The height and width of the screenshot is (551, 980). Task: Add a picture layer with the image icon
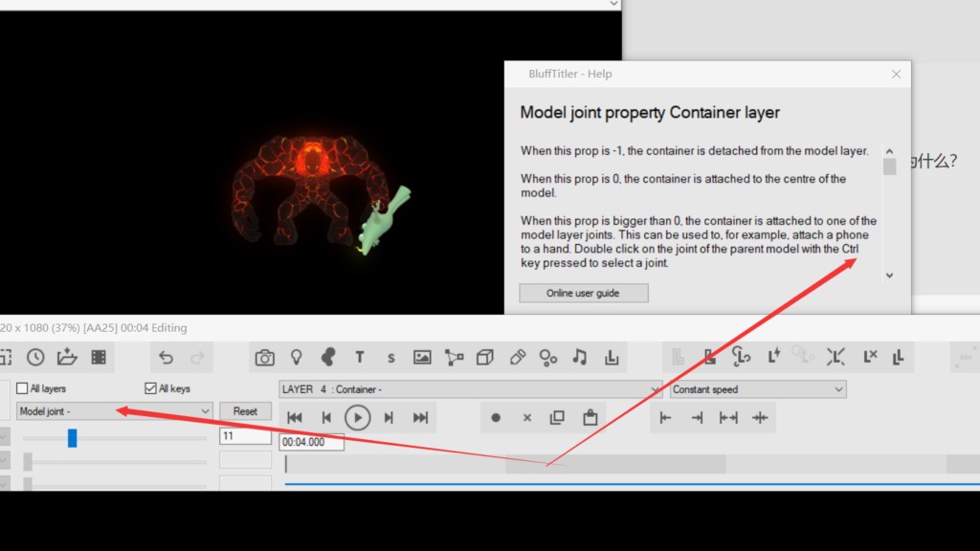[422, 358]
